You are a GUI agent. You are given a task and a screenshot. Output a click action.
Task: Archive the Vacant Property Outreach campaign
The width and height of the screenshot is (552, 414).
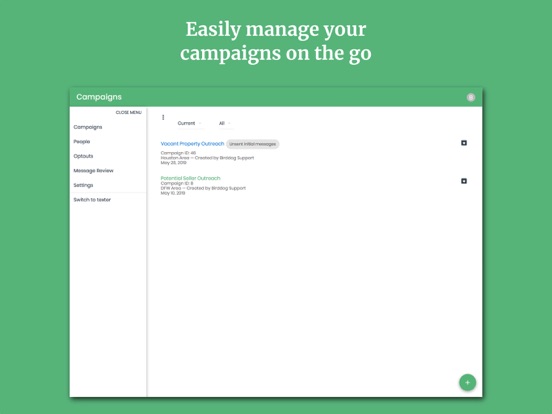[x=464, y=143]
